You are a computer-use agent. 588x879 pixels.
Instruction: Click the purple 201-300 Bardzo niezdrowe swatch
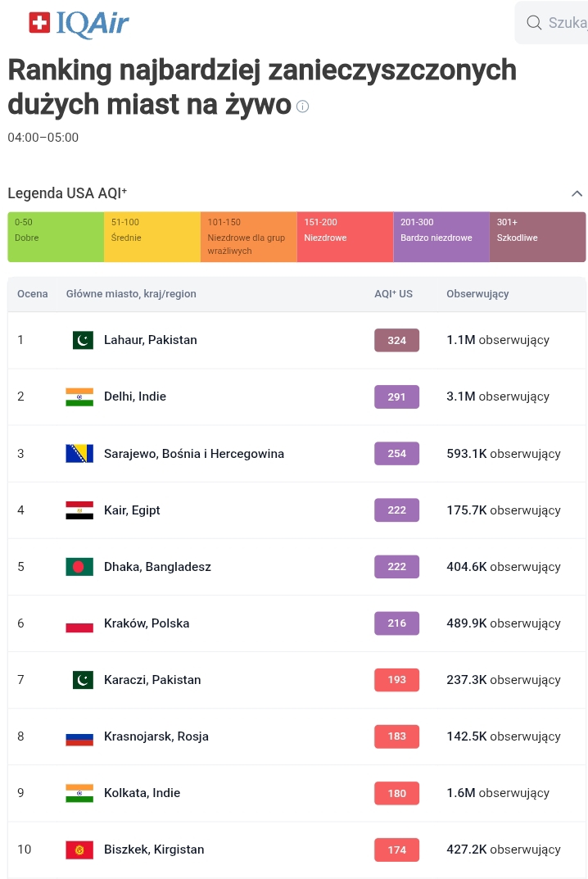pyautogui.click(x=441, y=237)
